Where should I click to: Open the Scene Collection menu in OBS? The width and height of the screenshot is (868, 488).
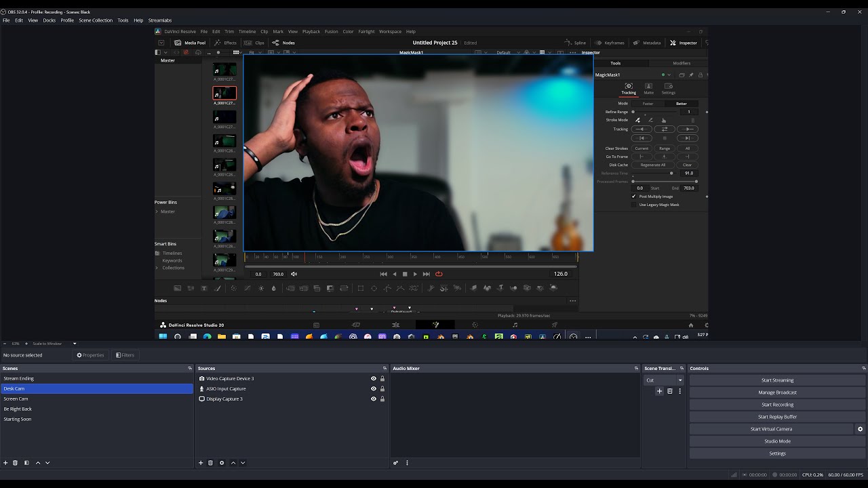(x=96, y=20)
